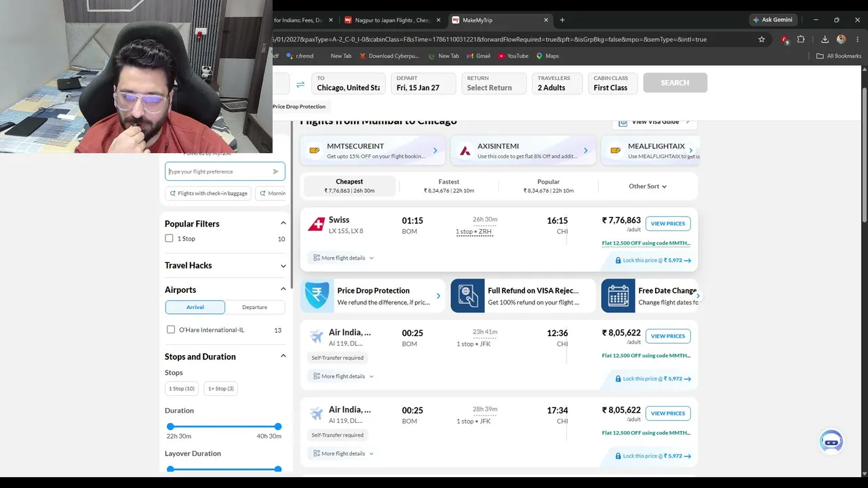
Task: Click Lock this price for the Swiss flight
Action: [x=653, y=260]
